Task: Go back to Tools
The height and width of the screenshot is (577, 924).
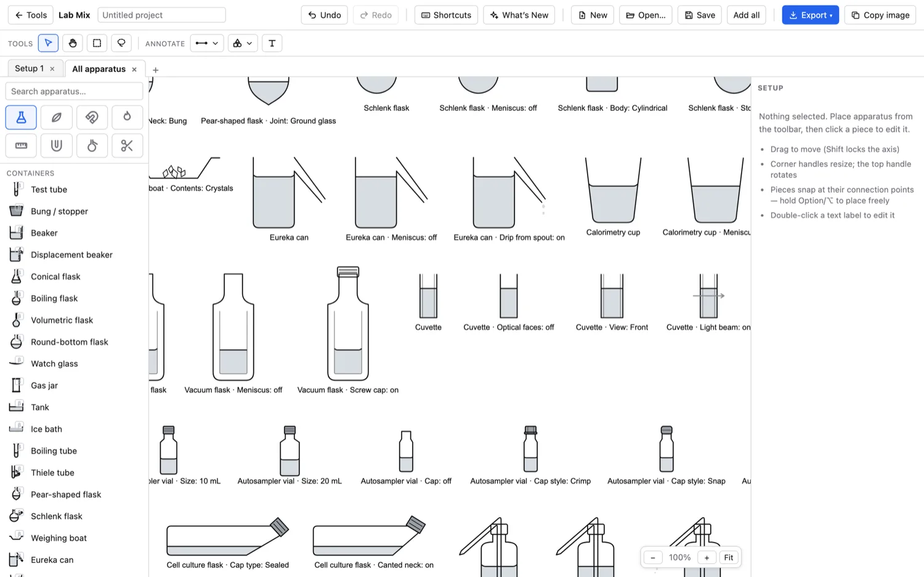Action: tap(31, 15)
